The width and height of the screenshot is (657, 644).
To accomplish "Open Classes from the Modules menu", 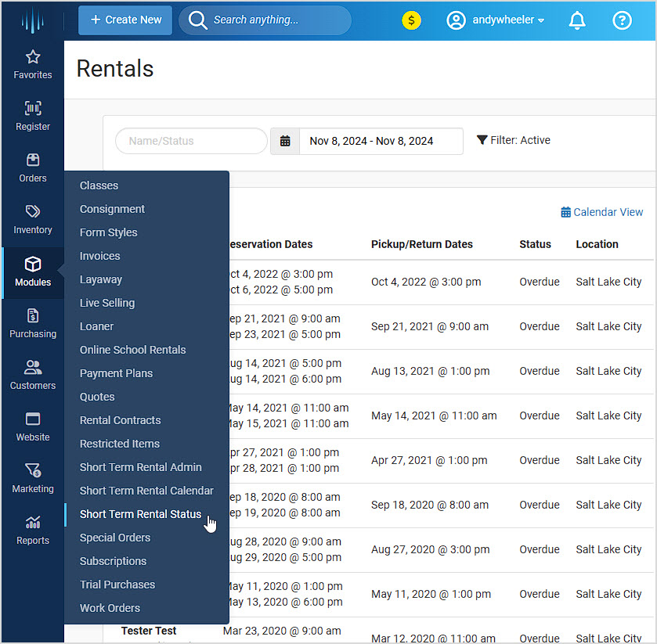I will pyautogui.click(x=99, y=185).
